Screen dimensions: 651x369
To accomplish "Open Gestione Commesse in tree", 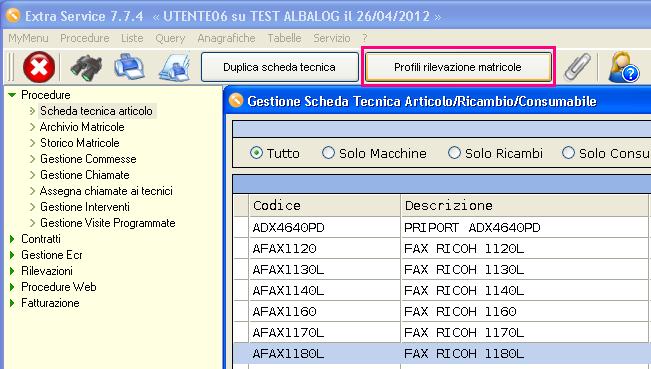I will click(88, 159).
